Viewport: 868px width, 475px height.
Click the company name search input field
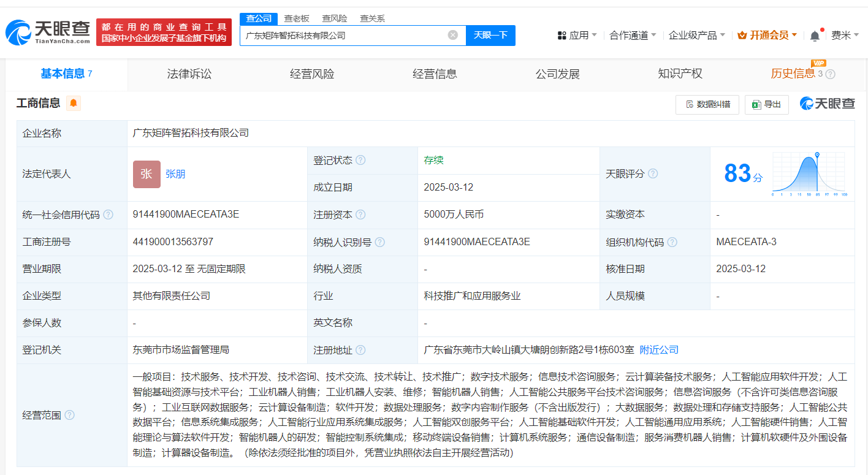pos(343,35)
